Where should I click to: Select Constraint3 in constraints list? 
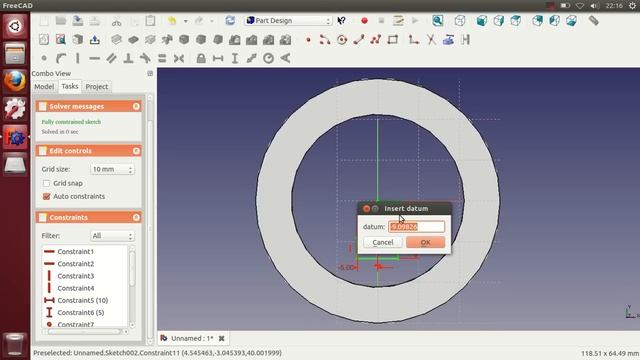(x=76, y=276)
